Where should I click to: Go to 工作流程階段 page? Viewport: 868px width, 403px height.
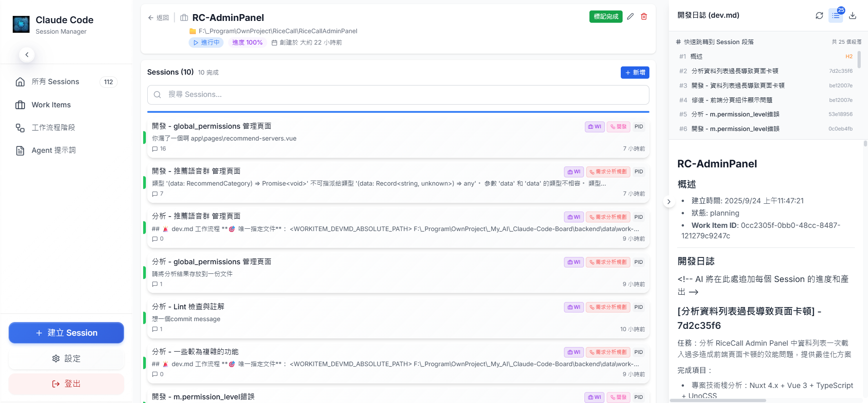(66, 128)
